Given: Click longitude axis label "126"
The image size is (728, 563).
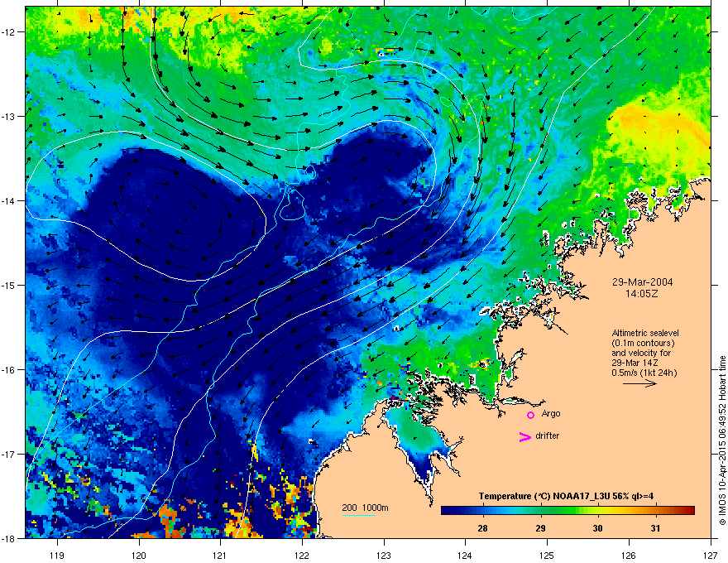Looking at the screenshot, I should click(629, 555).
